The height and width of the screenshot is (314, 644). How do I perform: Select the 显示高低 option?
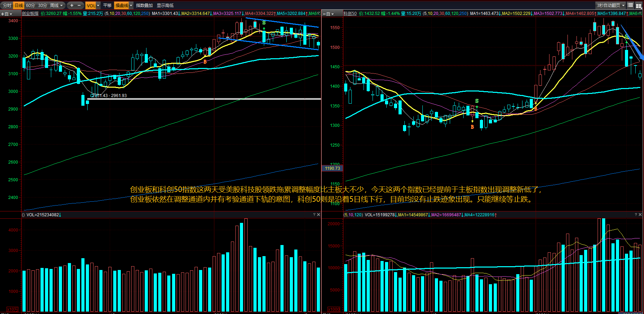pyautogui.click(x=165, y=5)
